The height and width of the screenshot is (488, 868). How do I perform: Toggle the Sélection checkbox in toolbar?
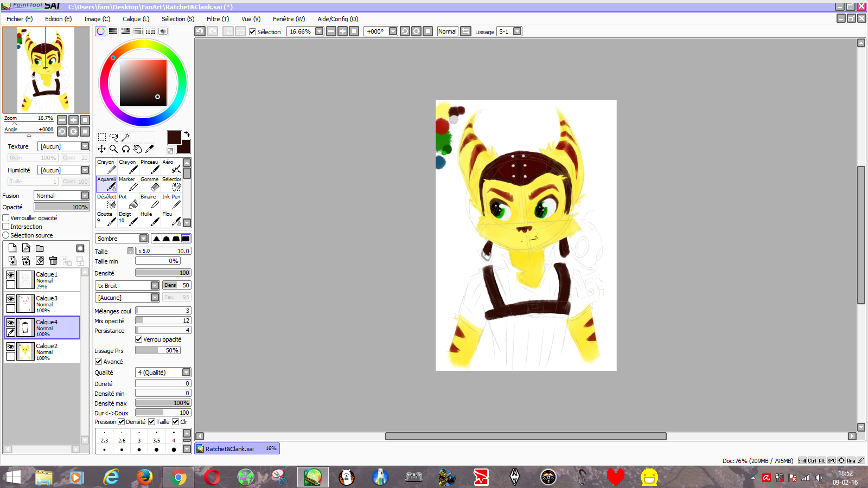pos(252,32)
